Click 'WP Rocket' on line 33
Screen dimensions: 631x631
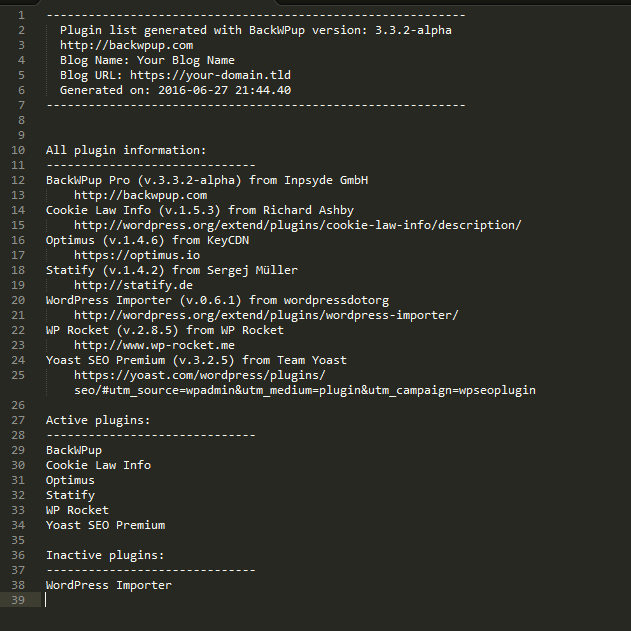click(x=77, y=510)
